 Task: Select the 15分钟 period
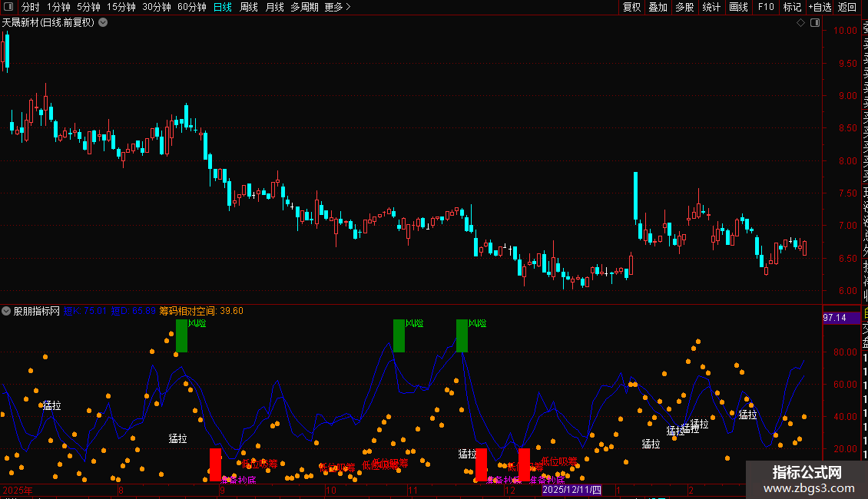[121, 7]
